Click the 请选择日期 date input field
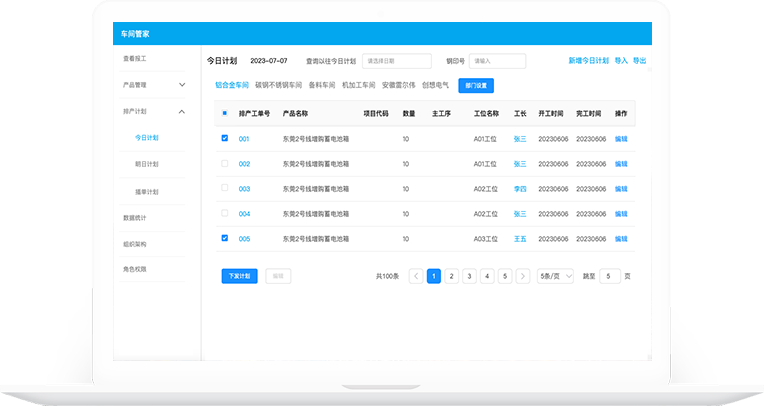The width and height of the screenshot is (764, 406). click(396, 60)
